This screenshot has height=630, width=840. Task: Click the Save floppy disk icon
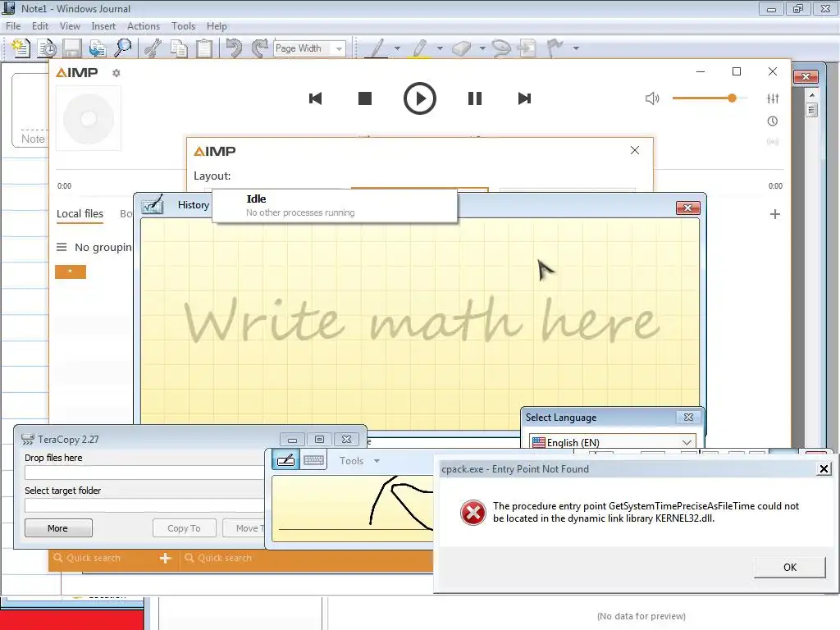72,48
